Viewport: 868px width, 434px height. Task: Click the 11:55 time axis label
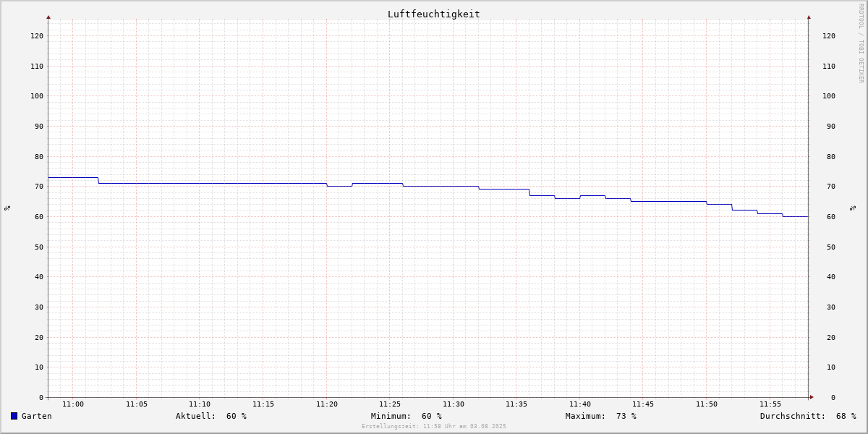coord(770,404)
